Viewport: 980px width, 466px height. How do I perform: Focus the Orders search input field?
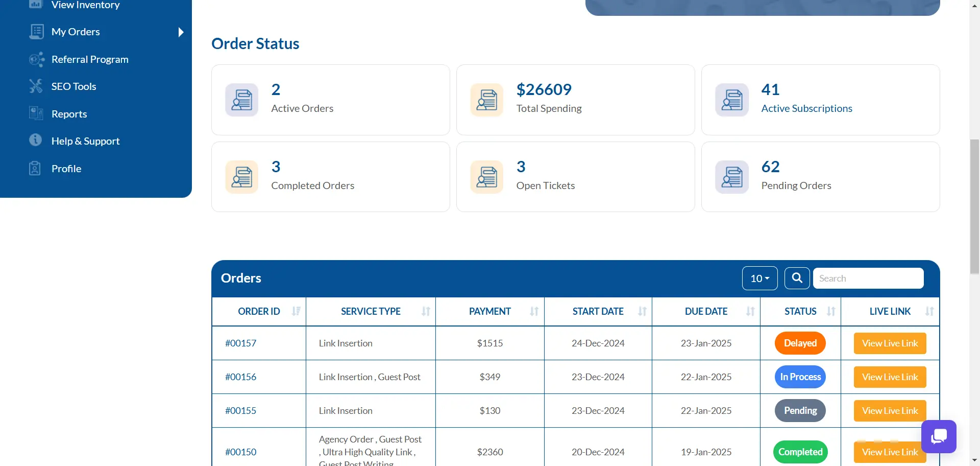click(868, 278)
